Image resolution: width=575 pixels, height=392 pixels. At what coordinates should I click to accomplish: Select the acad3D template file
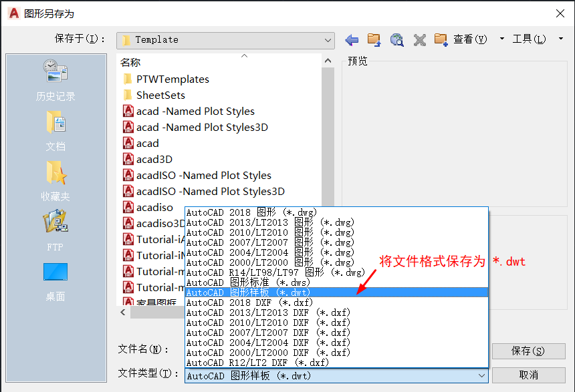(147, 160)
